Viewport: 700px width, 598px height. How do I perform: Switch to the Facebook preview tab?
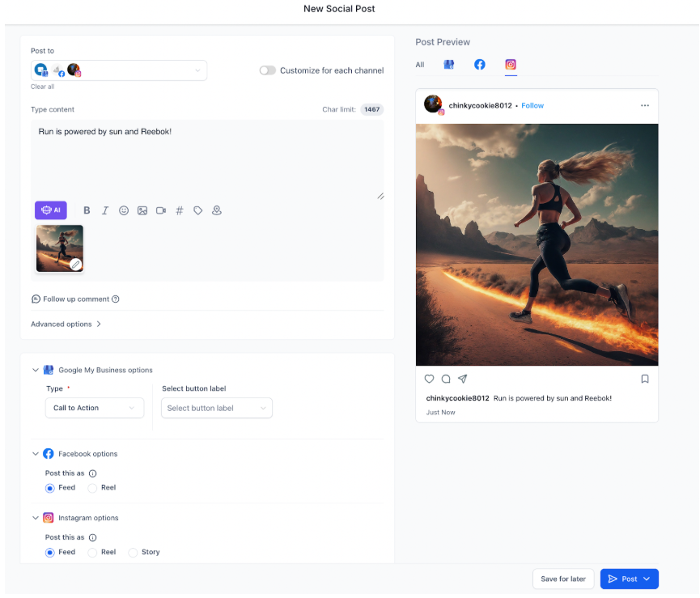(480, 65)
